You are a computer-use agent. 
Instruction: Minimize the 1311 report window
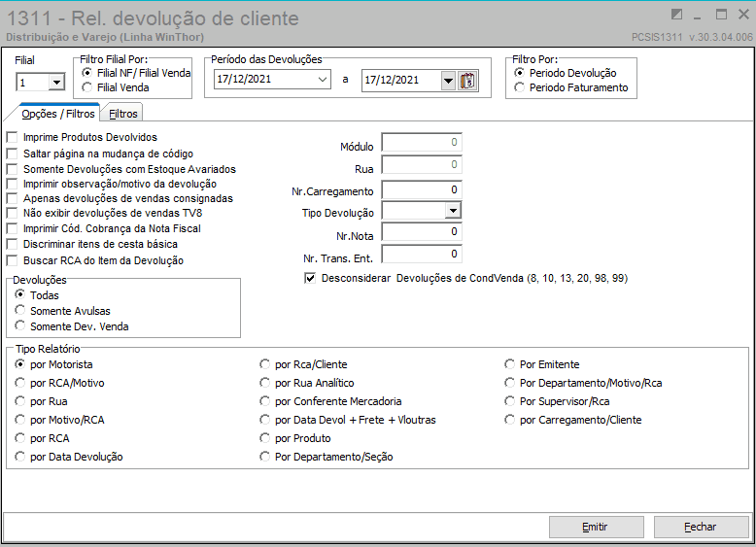click(698, 16)
